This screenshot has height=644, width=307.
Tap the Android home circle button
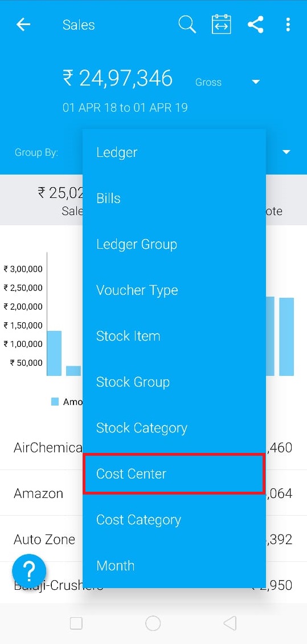[x=153, y=623]
